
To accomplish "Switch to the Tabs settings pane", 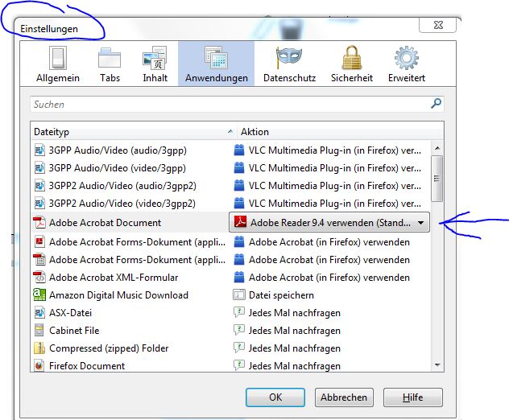I will pos(110,64).
